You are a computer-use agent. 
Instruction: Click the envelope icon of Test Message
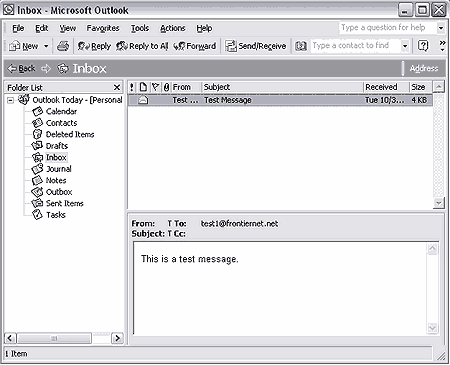143,100
